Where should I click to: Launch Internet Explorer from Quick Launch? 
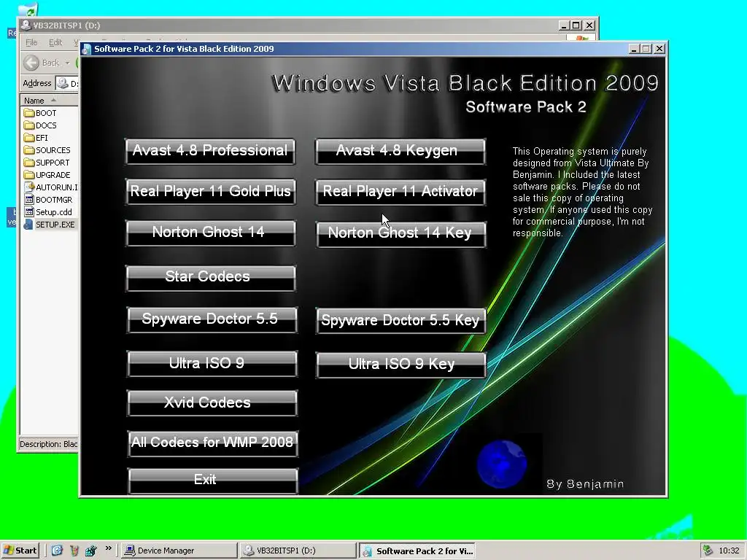(57, 551)
